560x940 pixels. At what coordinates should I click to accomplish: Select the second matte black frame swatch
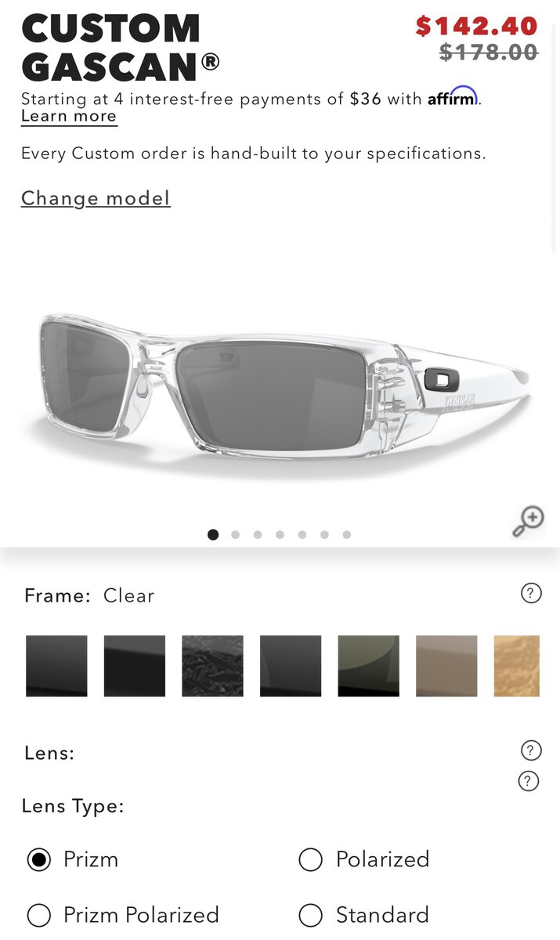coord(135,666)
